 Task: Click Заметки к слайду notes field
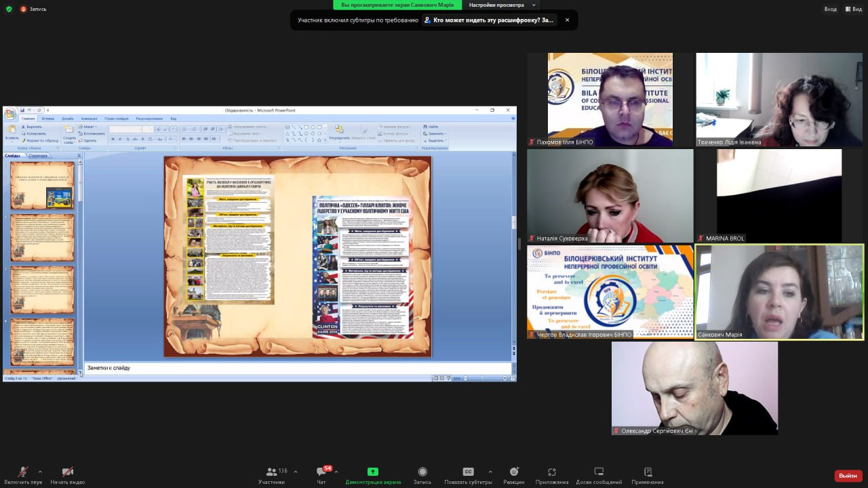tap(297, 368)
